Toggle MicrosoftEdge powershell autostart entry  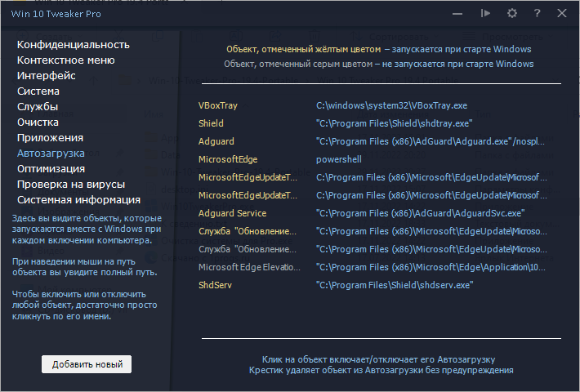tap(228, 159)
